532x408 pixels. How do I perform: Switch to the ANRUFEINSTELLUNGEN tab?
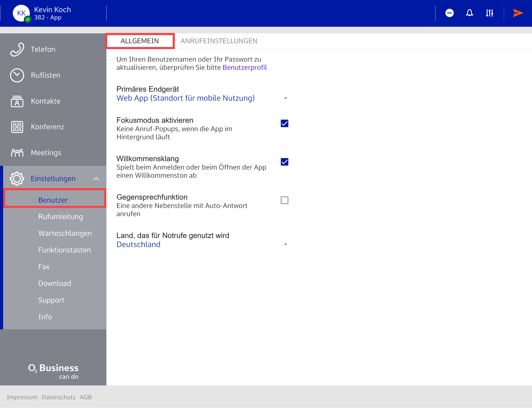(x=219, y=41)
